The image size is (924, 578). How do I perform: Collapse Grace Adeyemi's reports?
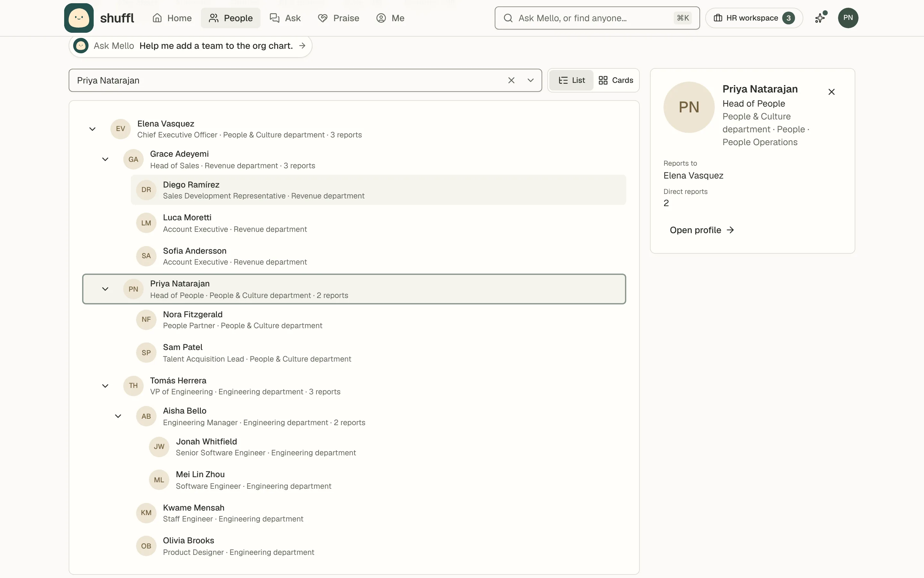pos(105,159)
